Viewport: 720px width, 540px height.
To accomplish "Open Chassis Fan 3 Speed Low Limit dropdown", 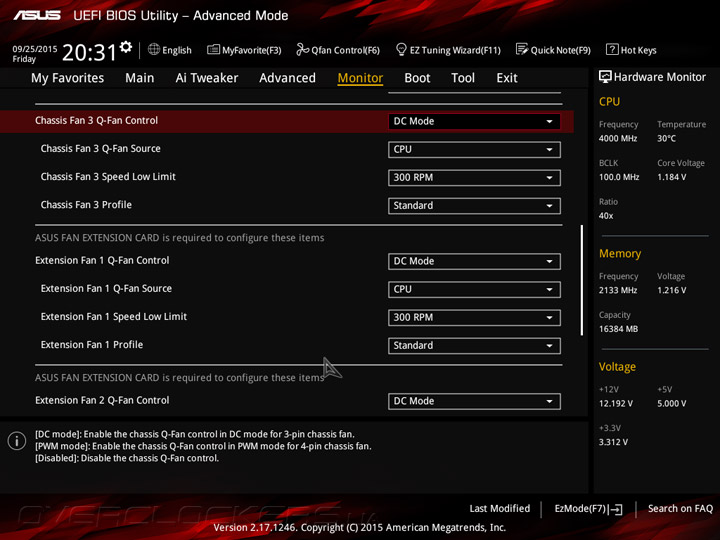I will pos(474,178).
